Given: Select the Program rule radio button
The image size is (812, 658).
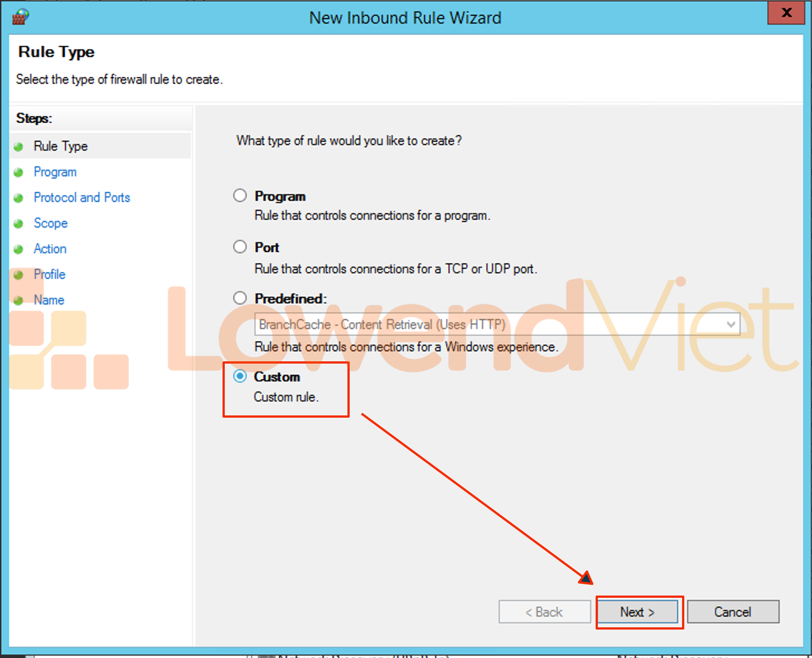Looking at the screenshot, I should point(240,196).
